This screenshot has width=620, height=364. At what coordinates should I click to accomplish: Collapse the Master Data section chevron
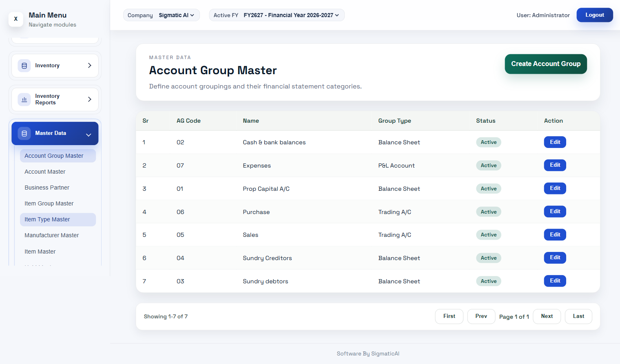89,135
